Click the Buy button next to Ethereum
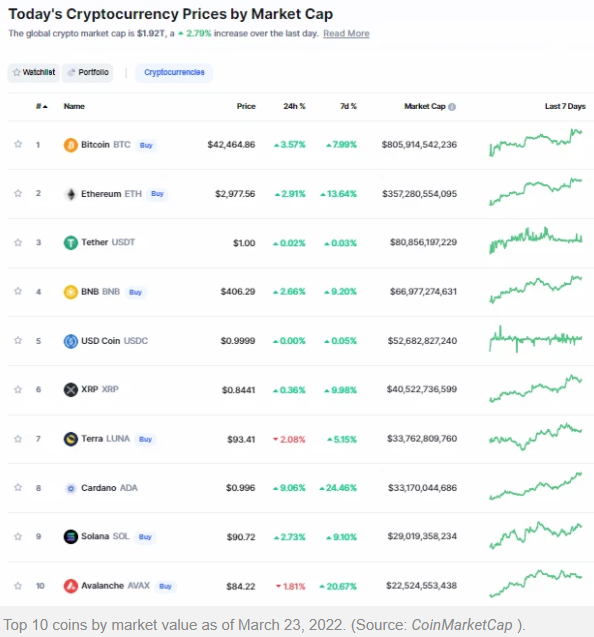Image resolution: width=594 pixels, height=637 pixels. (157, 194)
